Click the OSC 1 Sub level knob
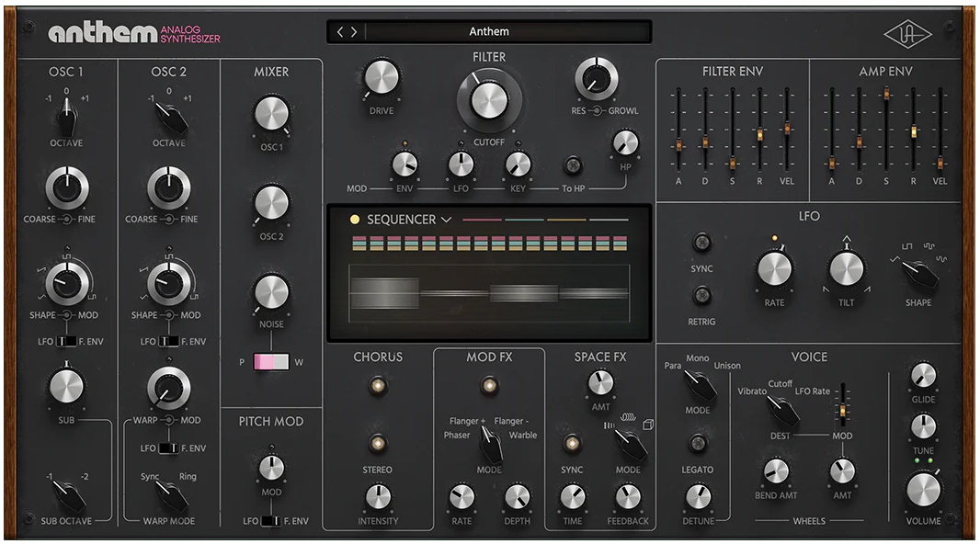 (x=66, y=386)
